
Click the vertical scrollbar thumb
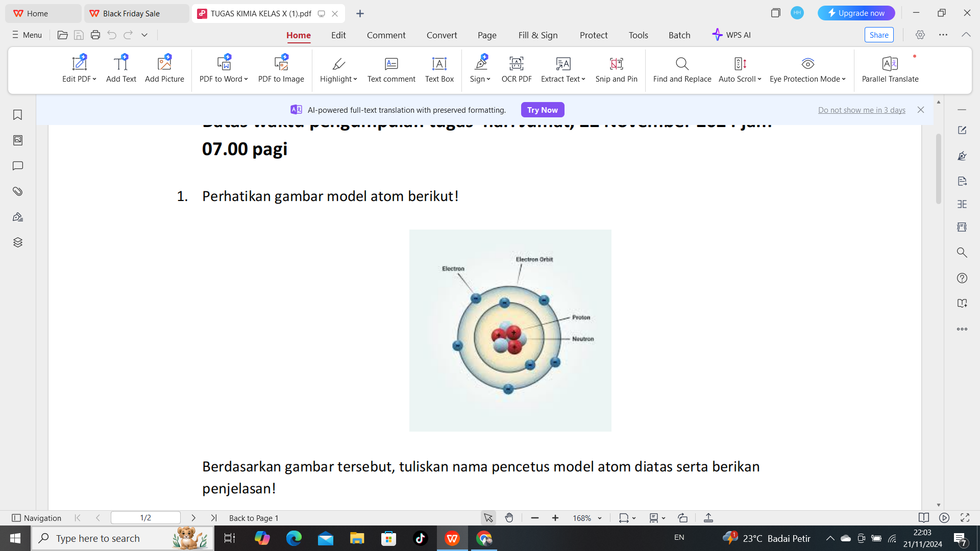point(939,168)
